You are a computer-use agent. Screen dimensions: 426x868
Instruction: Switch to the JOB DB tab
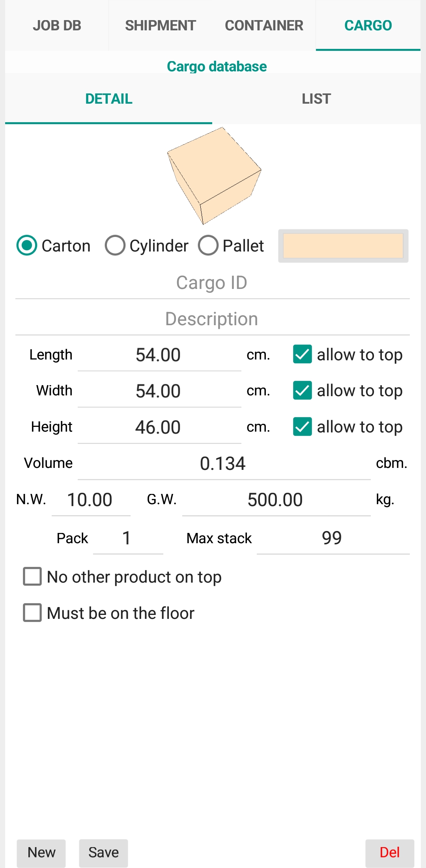click(x=57, y=26)
